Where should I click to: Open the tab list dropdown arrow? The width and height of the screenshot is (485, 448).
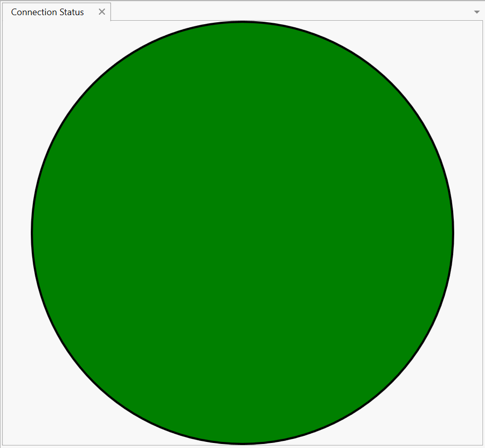point(477,12)
